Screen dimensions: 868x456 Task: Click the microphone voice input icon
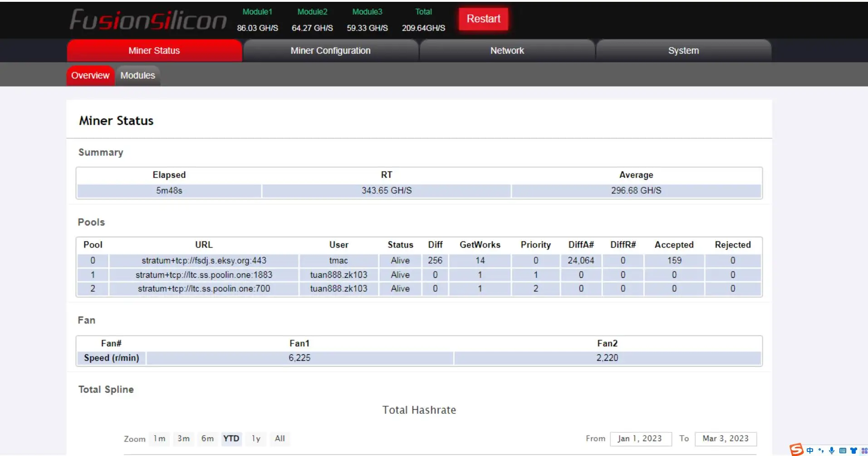click(x=832, y=451)
